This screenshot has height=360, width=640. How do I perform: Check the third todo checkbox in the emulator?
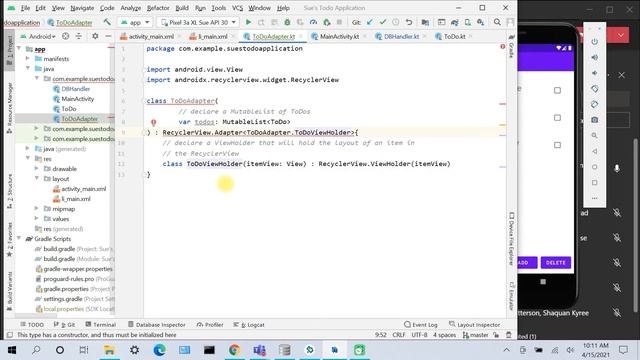point(557,145)
